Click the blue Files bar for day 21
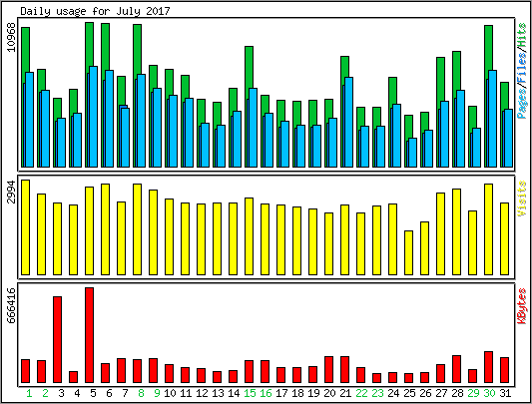 (x=348, y=122)
